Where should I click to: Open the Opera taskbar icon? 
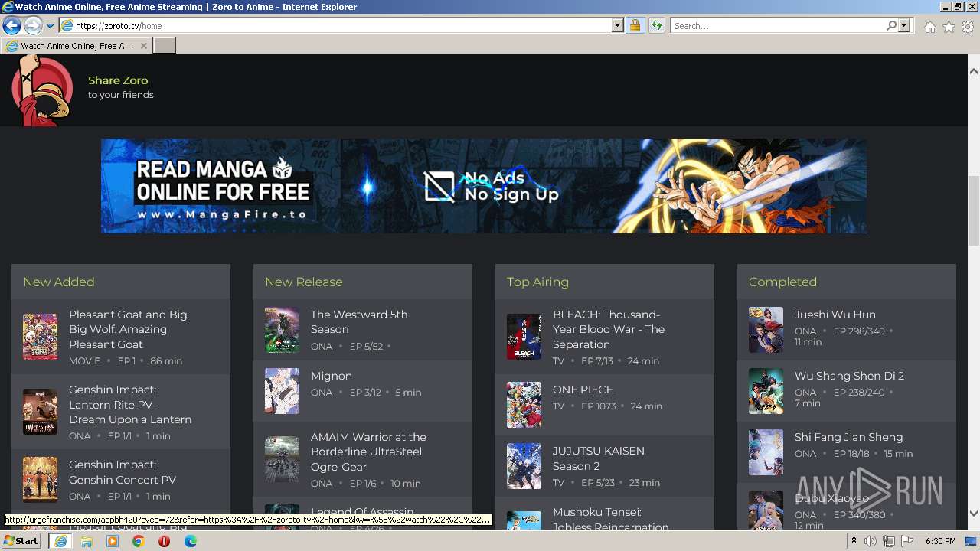165,541
